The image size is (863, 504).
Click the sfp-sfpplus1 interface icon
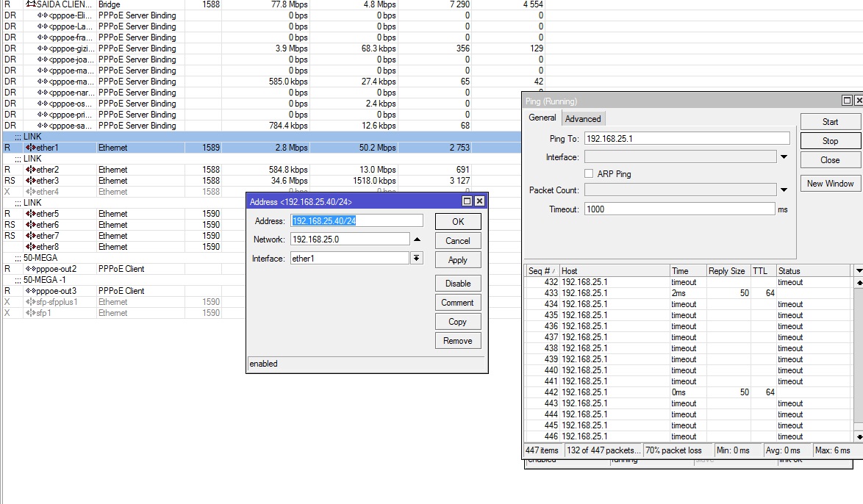[30, 301]
